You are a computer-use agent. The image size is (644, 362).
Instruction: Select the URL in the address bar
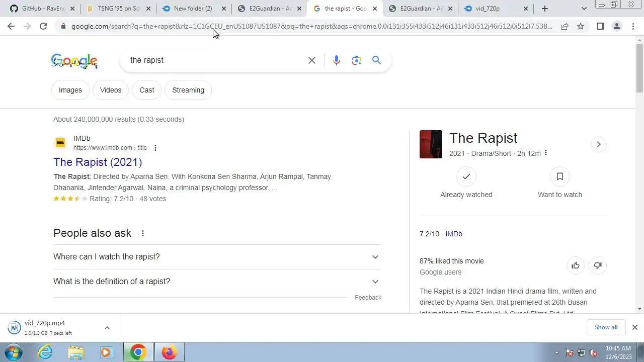pyautogui.click(x=312, y=26)
